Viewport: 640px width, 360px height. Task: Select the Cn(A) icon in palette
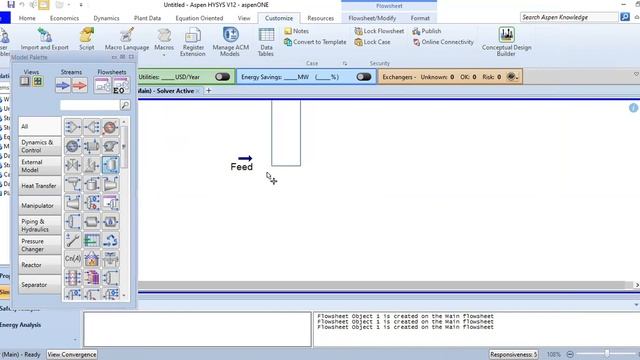(73, 259)
